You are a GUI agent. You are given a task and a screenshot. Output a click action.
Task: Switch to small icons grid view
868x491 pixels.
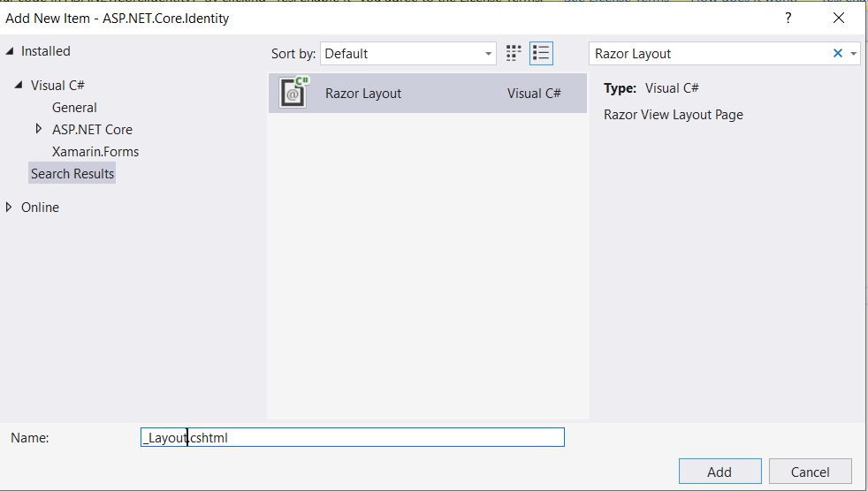(x=514, y=54)
